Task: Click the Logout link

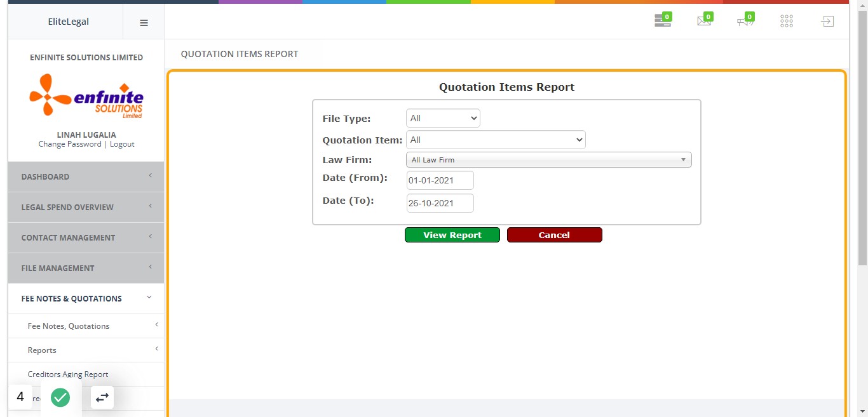Action: (122, 144)
